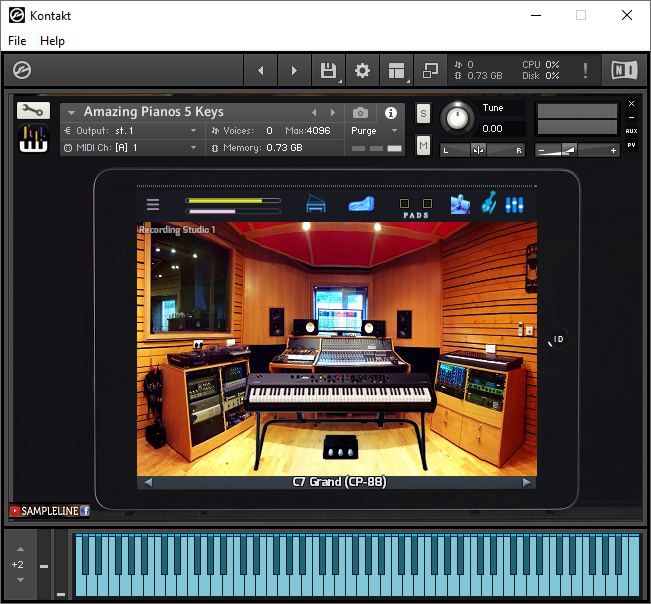Open the Help menu

tap(52, 41)
